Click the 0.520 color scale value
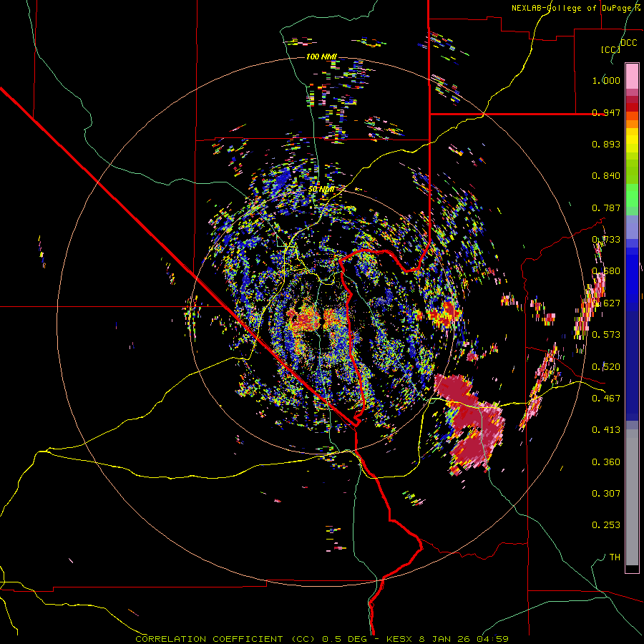Image resolution: width=644 pixels, height=644 pixels. pos(606,367)
